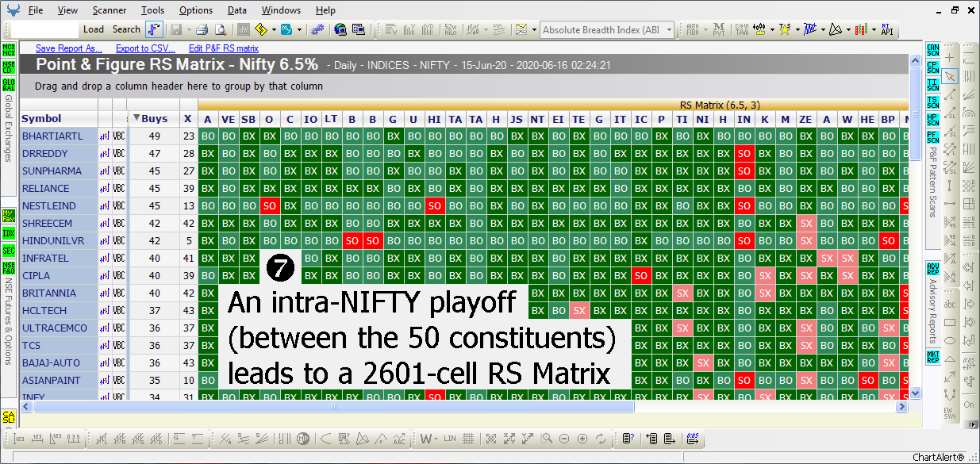Viewport: 980px width, 464px height.
Task: Open the Global Exchanges side tab
Action: click(9, 129)
